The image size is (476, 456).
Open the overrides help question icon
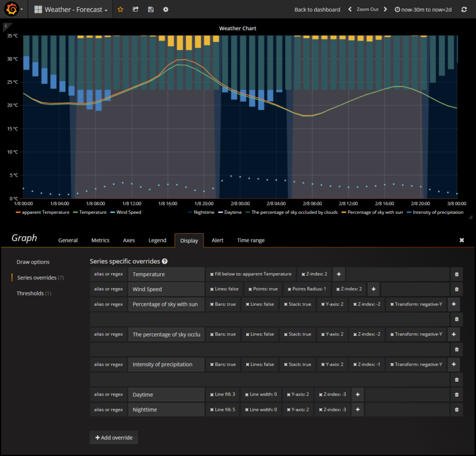click(x=165, y=261)
